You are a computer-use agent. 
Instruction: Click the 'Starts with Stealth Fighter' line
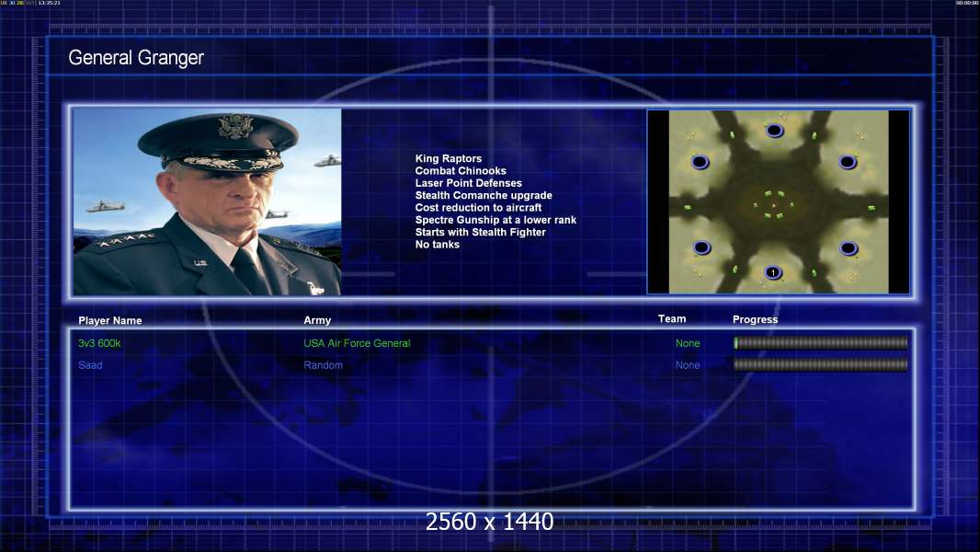tap(480, 232)
